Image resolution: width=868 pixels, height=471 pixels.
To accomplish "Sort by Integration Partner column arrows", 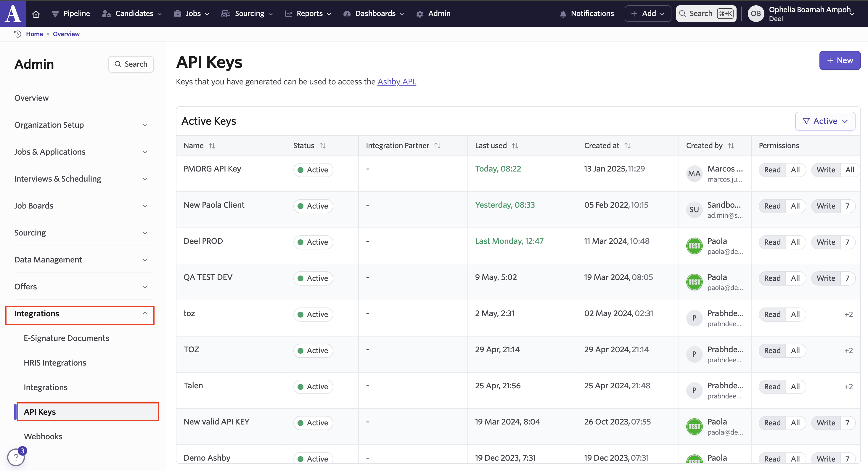I will click(x=438, y=146).
